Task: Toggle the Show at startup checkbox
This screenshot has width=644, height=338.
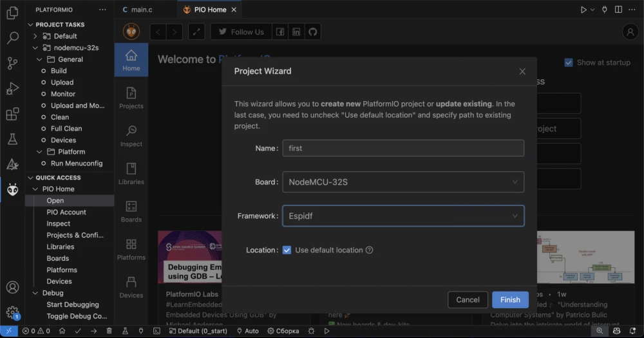Action: tap(569, 62)
